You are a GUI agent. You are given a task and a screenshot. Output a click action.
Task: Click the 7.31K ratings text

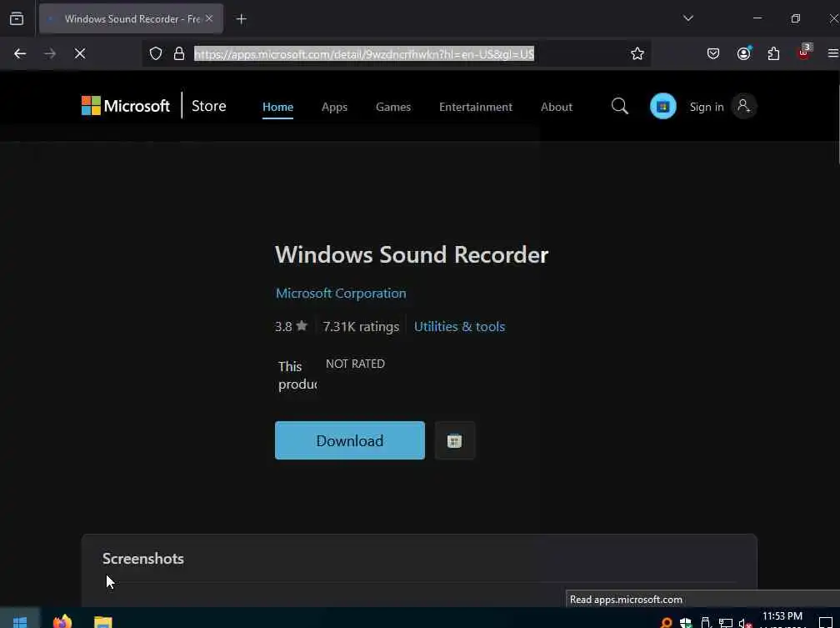tap(361, 327)
